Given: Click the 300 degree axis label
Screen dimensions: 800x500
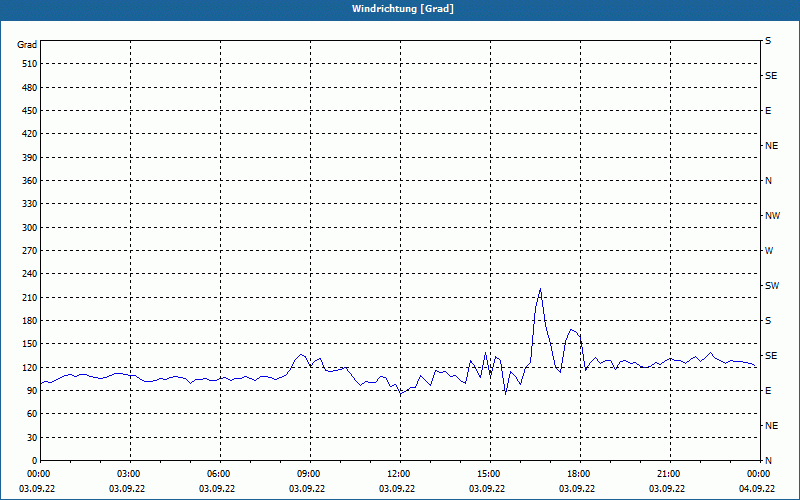Looking at the screenshot, I should coord(30,228).
